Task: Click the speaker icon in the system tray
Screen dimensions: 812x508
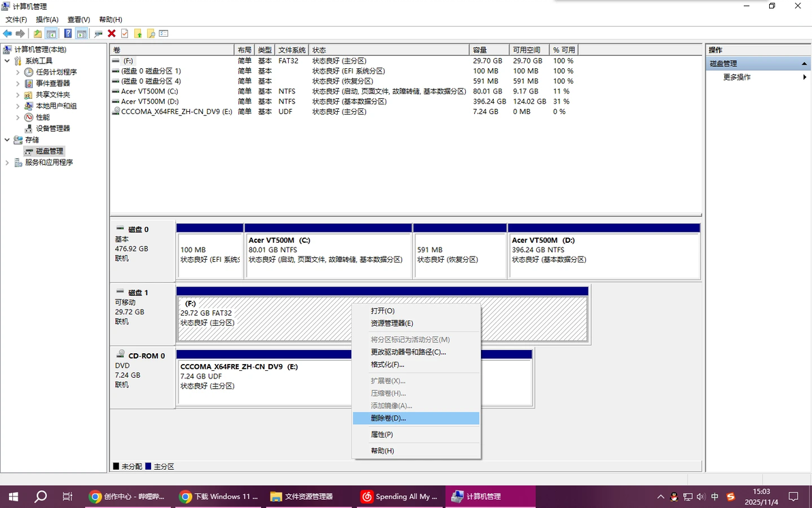Action: [702, 496]
